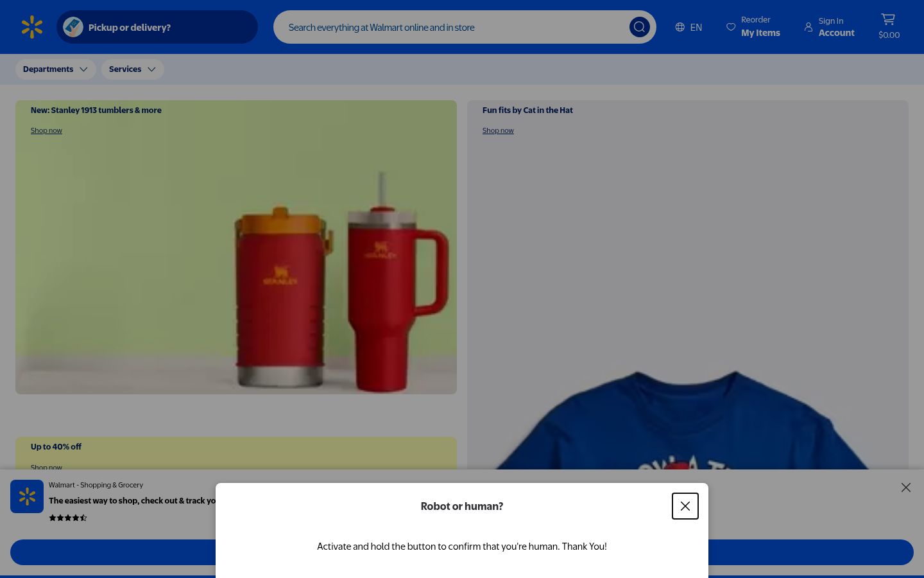Shop now for Cat in the Hat fits
Screen dimensions: 924x578
[498, 130]
